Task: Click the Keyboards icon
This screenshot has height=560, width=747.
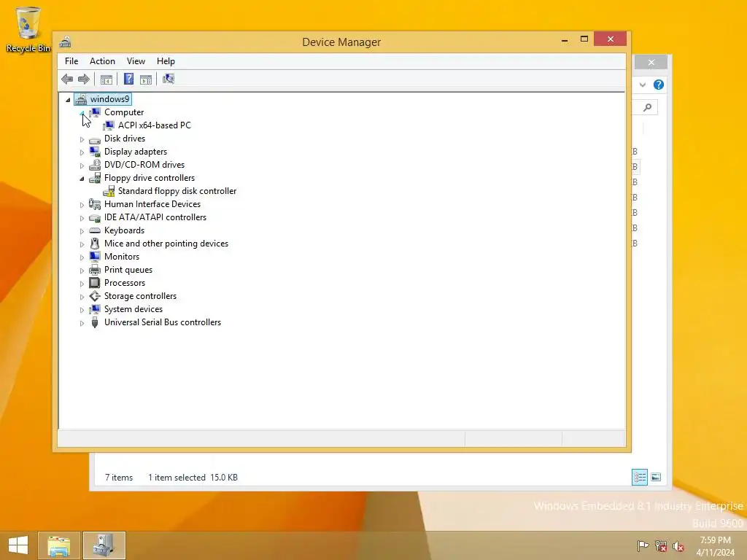Action: [95, 230]
